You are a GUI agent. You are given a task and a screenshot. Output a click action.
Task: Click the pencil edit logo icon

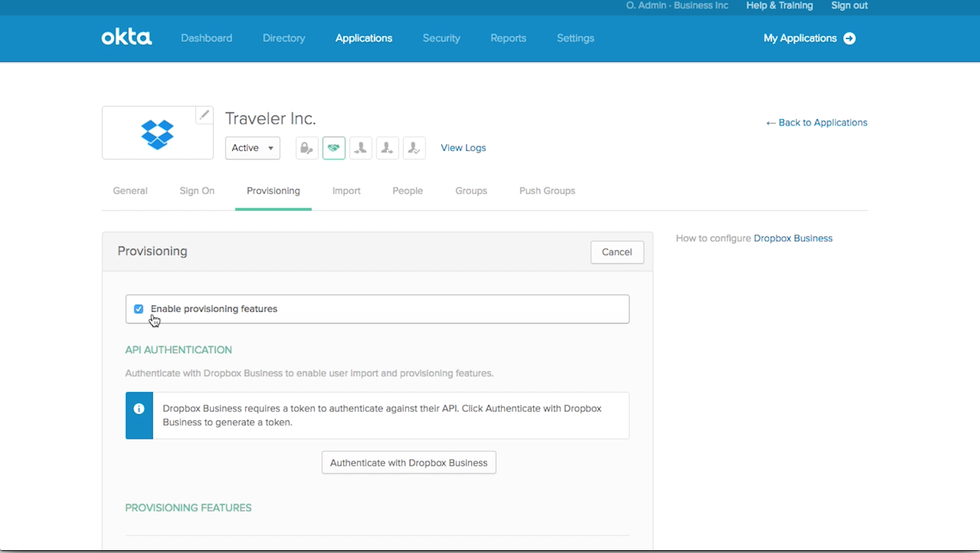point(204,115)
